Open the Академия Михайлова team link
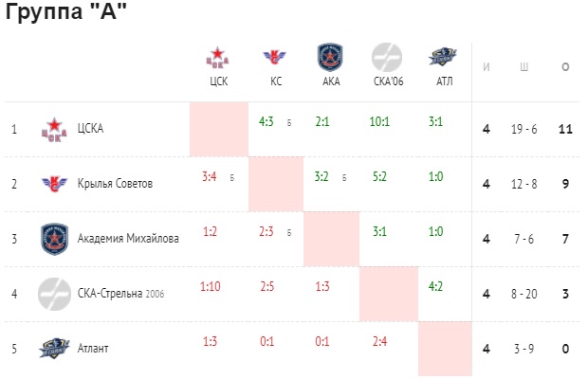 pyautogui.click(x=128, y=239)
